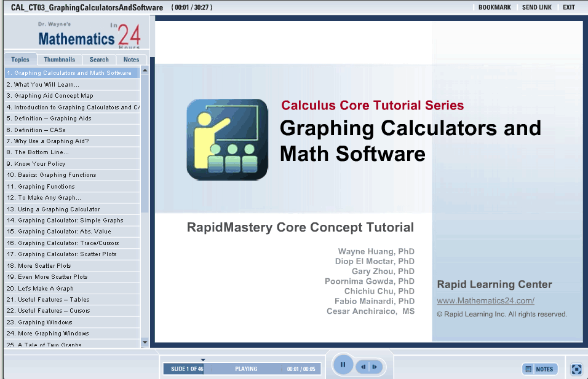Screen dimensions: 588x379
Task: Toggle the fullscreen view icon
Action: pos(576,369)
